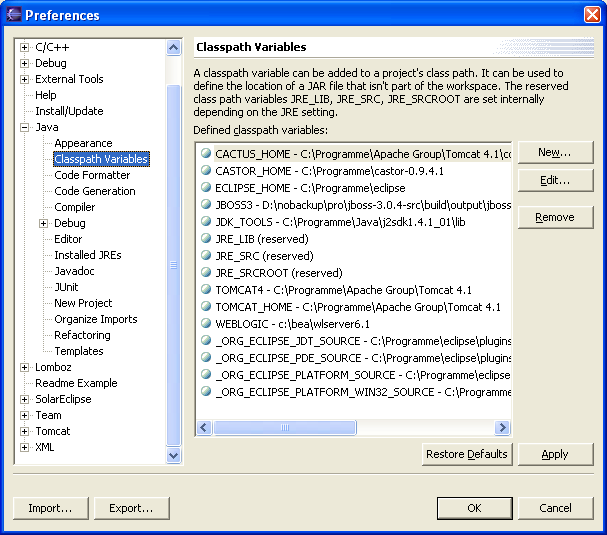Click the Preferences window title icon

tap(12, 15)
